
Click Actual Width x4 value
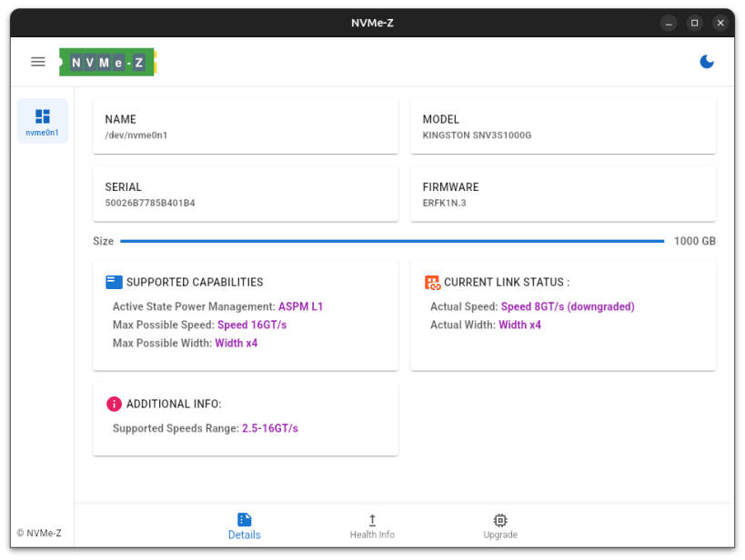[x=519, y=325]
